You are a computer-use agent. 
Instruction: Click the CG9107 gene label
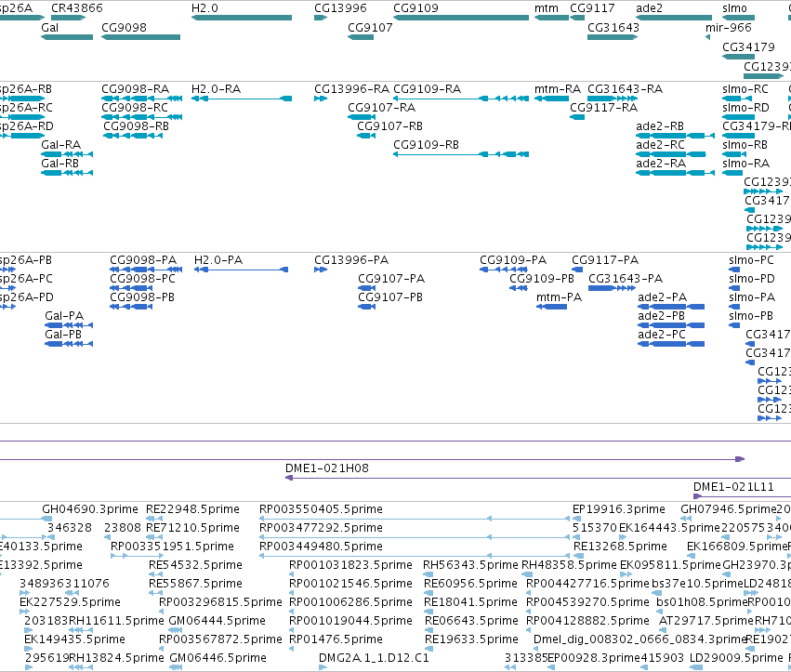click(x=370, y=27)
